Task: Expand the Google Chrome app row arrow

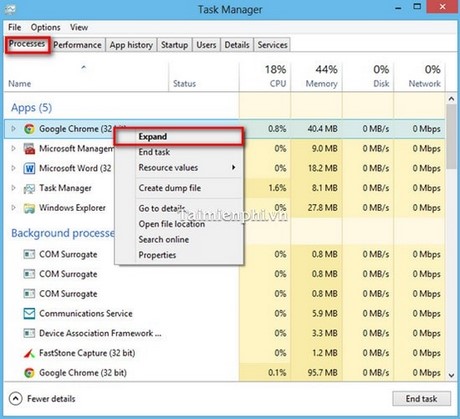Action: click(13, 128)
